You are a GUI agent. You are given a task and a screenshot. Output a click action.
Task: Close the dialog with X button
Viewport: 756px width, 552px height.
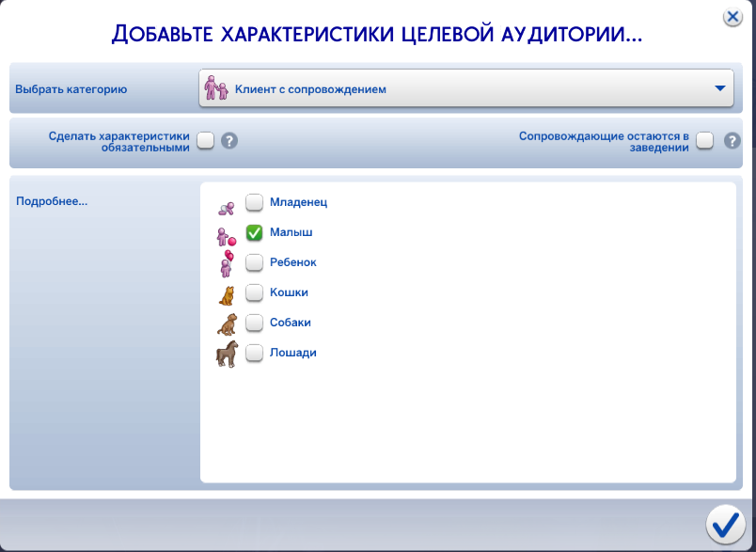coord(732,17)
